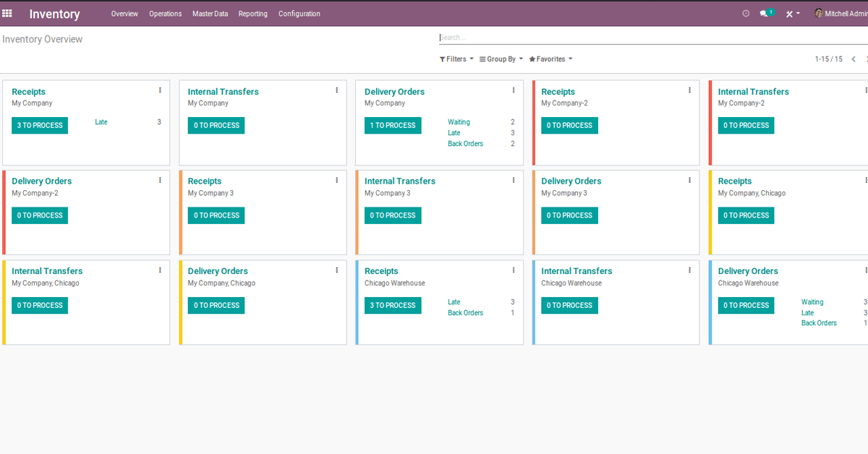
Task: Open the Chicago Warehouse Receipts three-dot menu
Action: pos(513,270)
